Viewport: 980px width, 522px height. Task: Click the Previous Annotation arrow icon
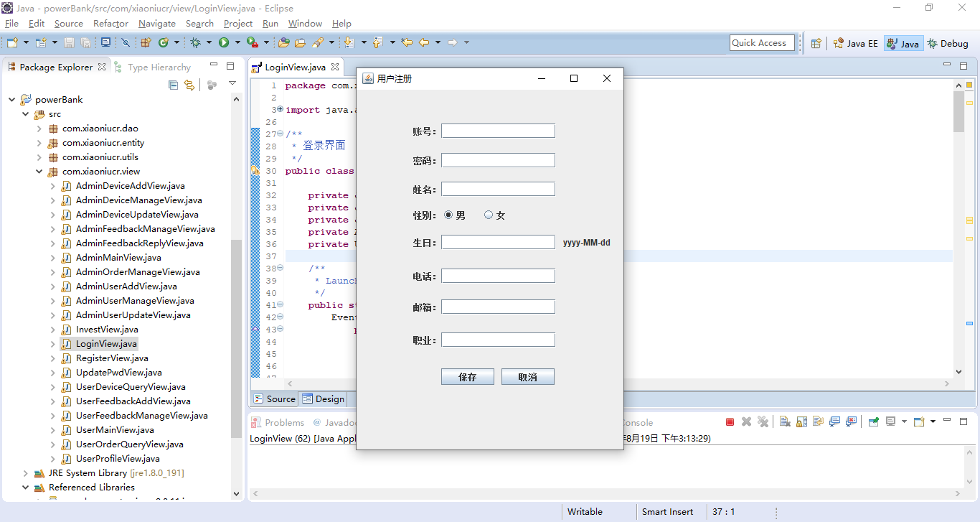377,42
